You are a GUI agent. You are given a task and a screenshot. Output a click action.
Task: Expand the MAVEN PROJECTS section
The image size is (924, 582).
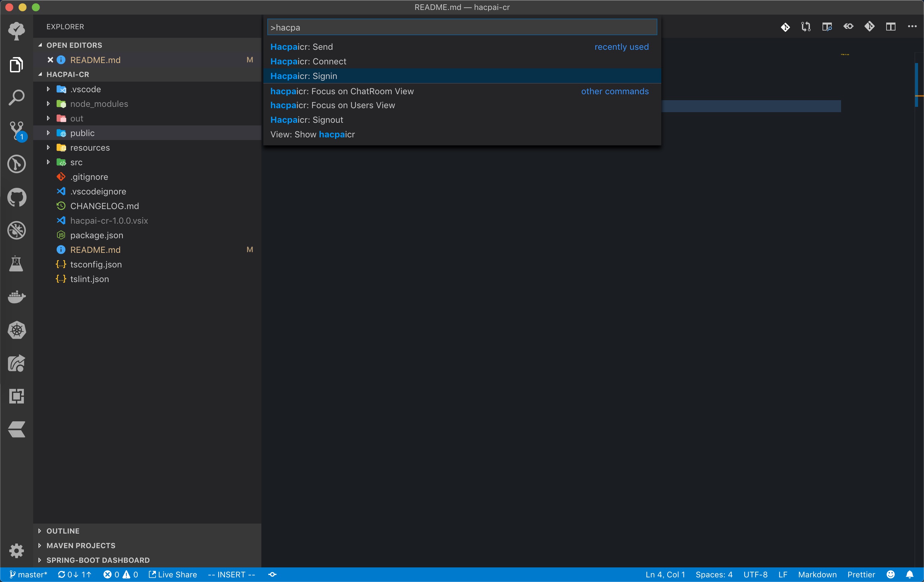(x=81, y=545)
